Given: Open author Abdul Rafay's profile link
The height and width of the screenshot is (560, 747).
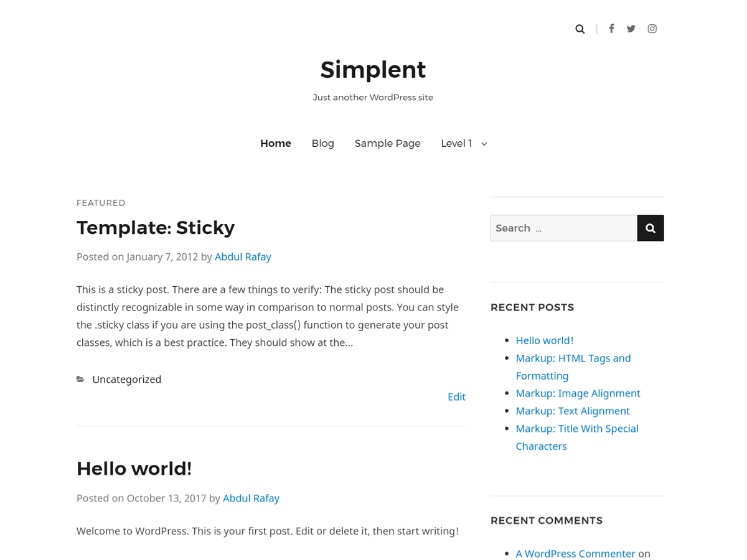Looking at the screenshot, I should (x=243, y=256).
